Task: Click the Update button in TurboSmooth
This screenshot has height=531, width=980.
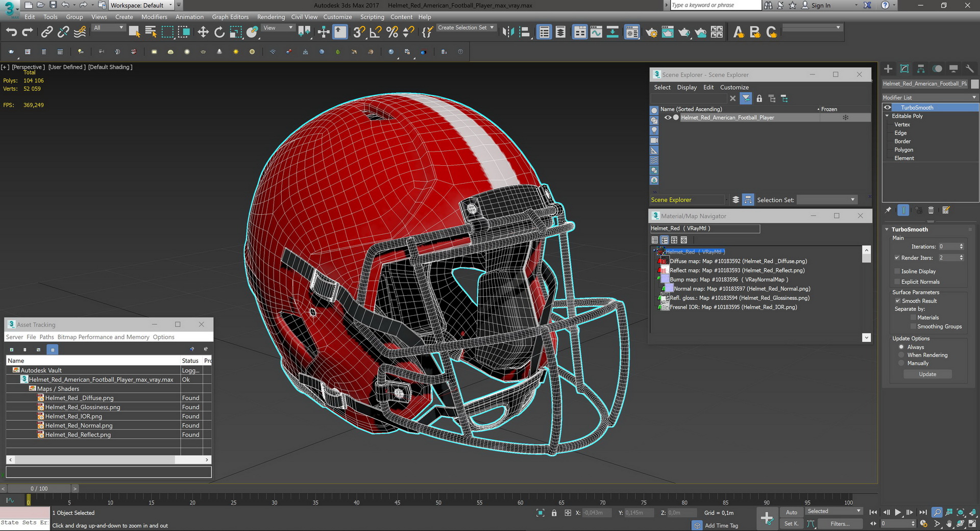Action: (x=927, y=374)
